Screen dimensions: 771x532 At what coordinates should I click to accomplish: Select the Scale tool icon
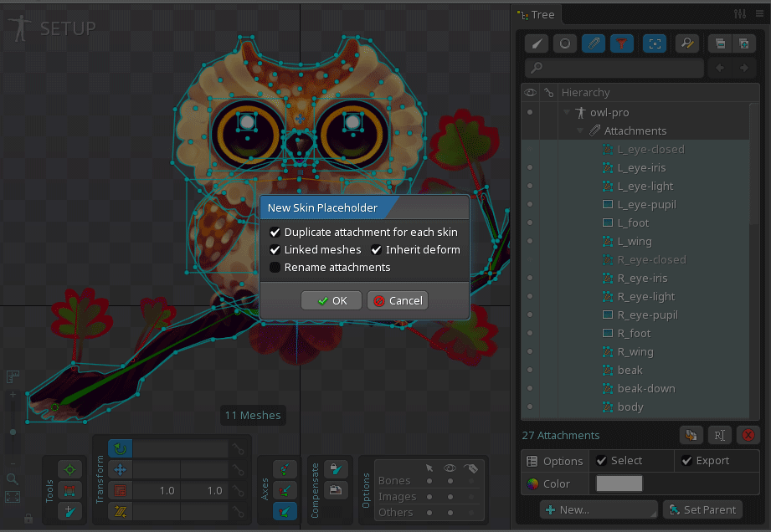tap(118, 488)
